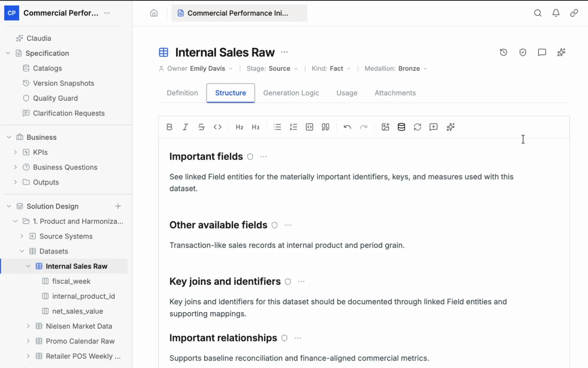
Task: Open AI sparkle assistant in editor toolbar
Action: click(450, 127)
